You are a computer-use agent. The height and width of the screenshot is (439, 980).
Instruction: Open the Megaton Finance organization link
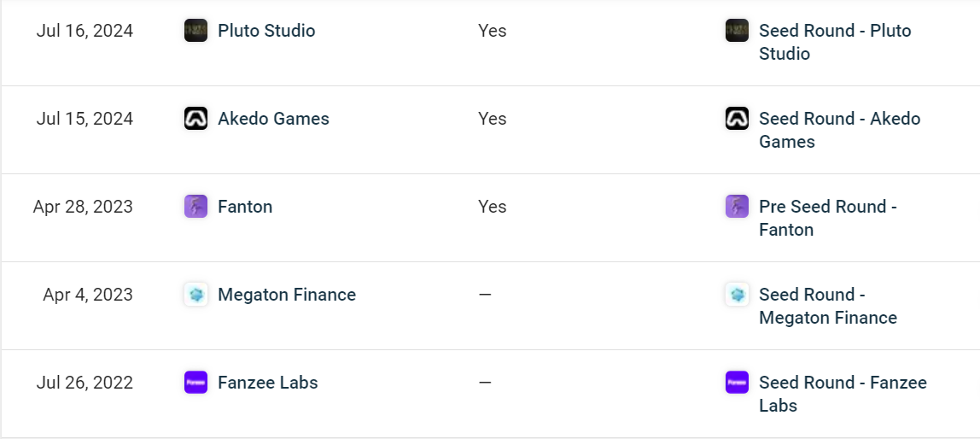(287, 295)
